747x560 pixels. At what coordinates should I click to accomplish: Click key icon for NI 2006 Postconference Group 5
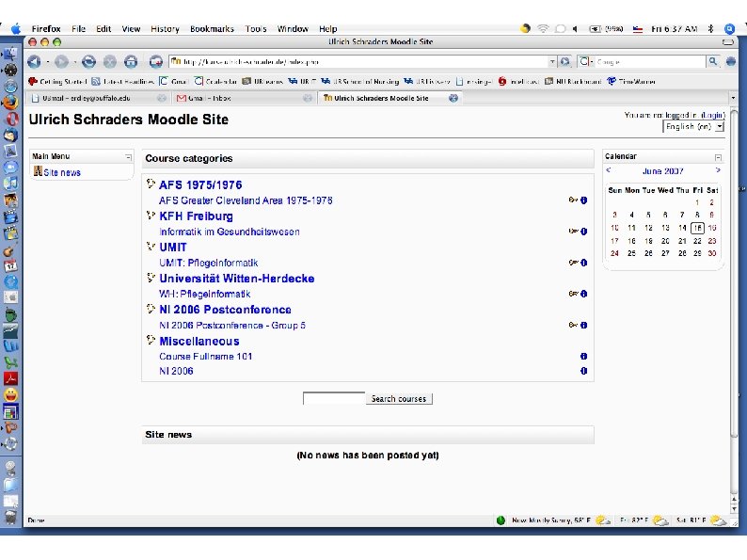point(573,325)
